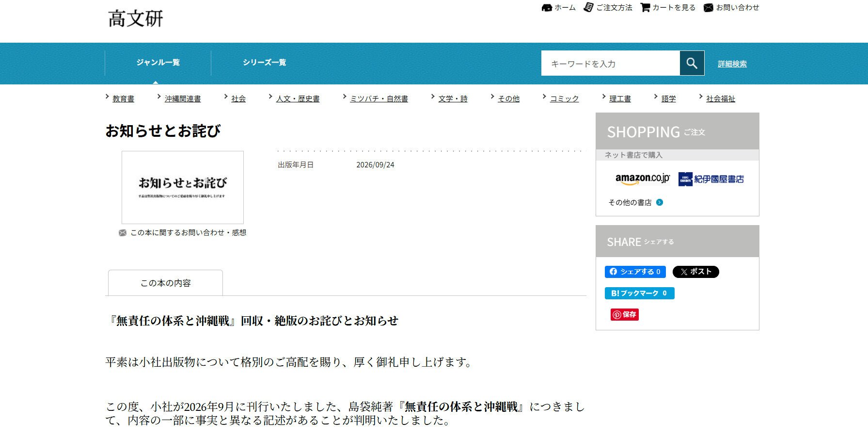Viewport: 868px width, 439px height.
Task: Click the publication date 2026/09/24
Action: (375, 165)
